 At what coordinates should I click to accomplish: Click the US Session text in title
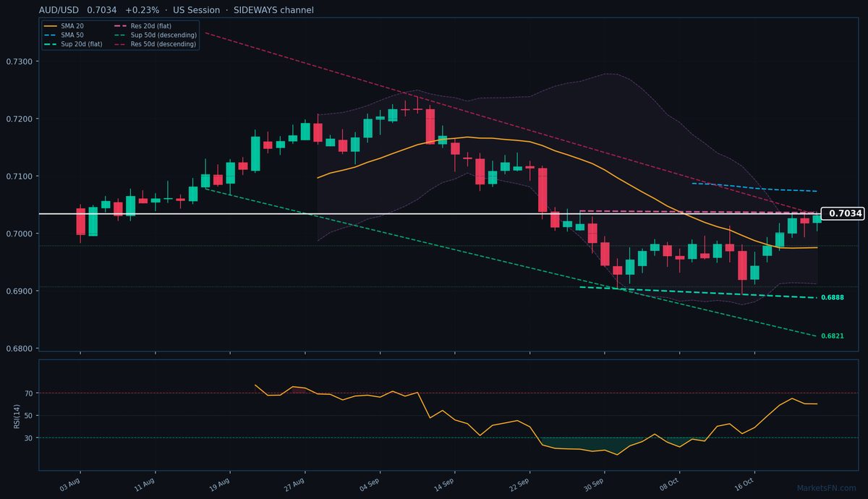tap(197, 10)
